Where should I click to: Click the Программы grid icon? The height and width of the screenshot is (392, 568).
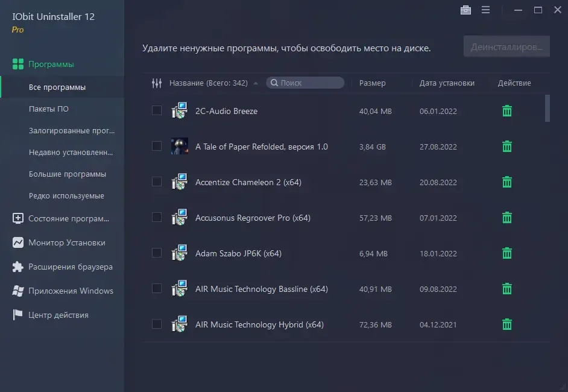coord(17,64)
